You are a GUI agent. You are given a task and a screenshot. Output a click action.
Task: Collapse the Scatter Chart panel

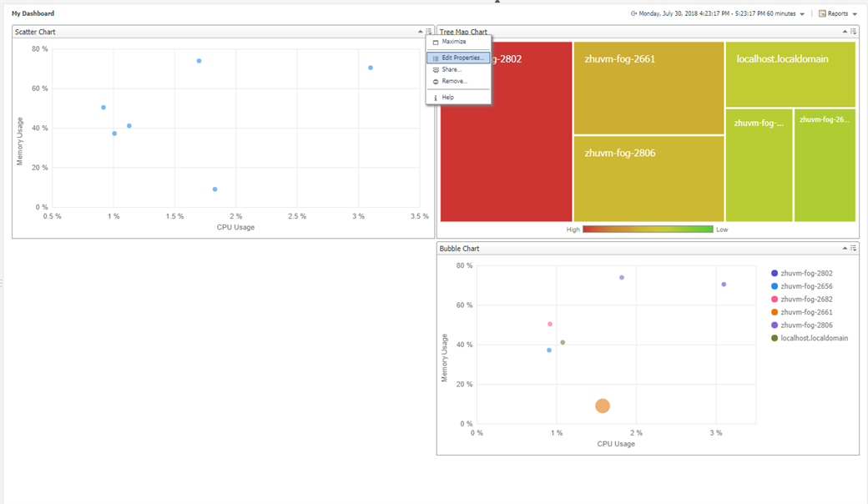[420, 32]
